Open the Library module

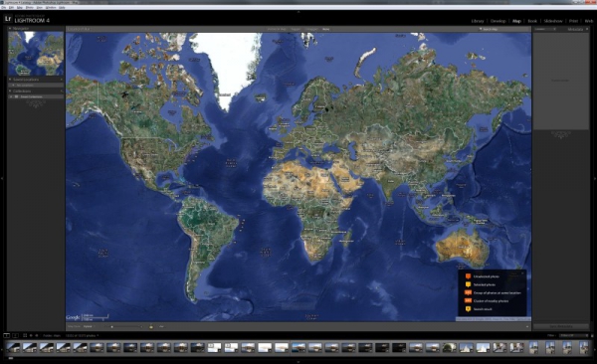click(478, 21)
